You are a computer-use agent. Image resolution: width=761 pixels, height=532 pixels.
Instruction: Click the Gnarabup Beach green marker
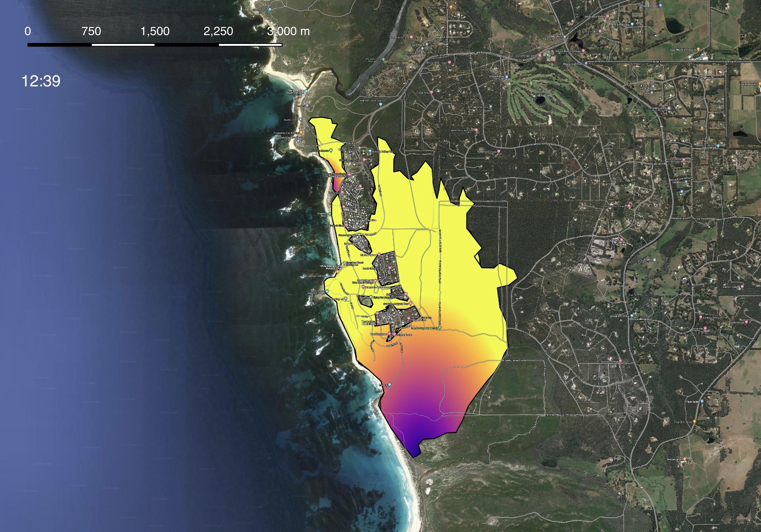329,214
